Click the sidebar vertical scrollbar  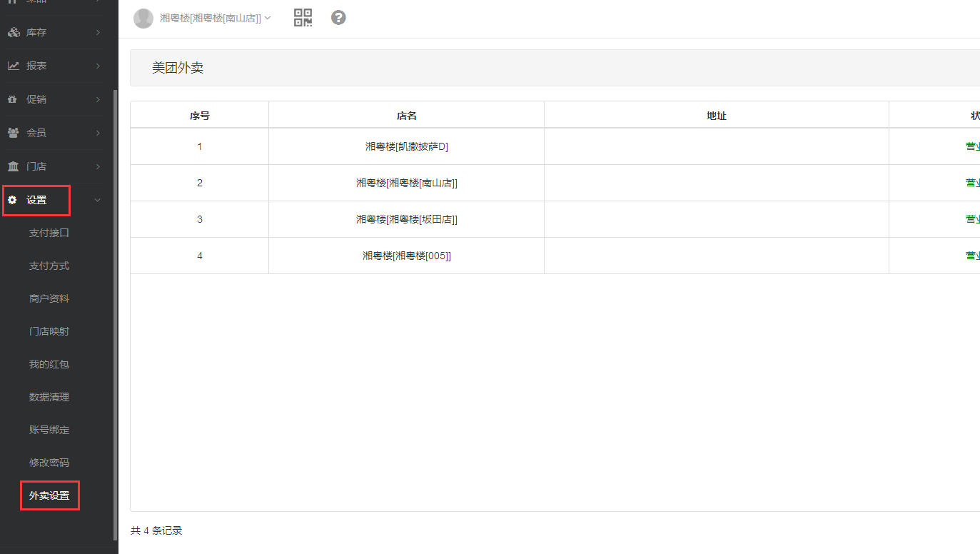(116, 314)
